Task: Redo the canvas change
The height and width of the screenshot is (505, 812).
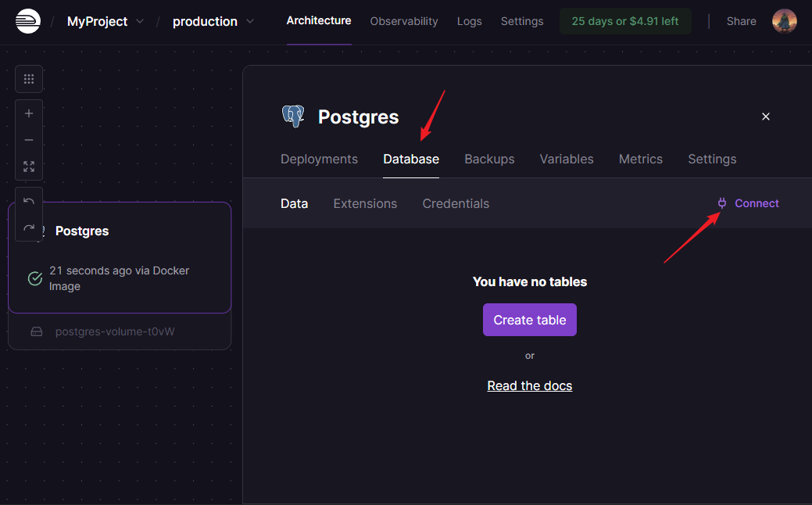Action: pyautogui.click(x=29, y=227)
